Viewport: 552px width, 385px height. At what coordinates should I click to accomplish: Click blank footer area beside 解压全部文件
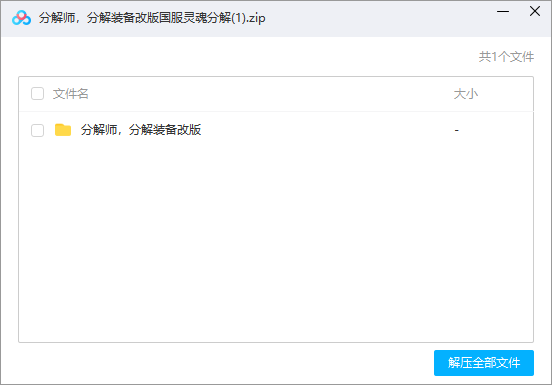pyautogui.click(x=225, y=363)
